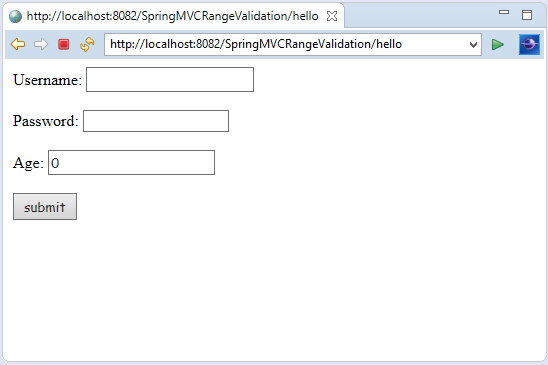Image resolution: width=548 pixels, height=365 pixels.
Task: Refresh the page with the refresh icon
Action: pos(87,44)
